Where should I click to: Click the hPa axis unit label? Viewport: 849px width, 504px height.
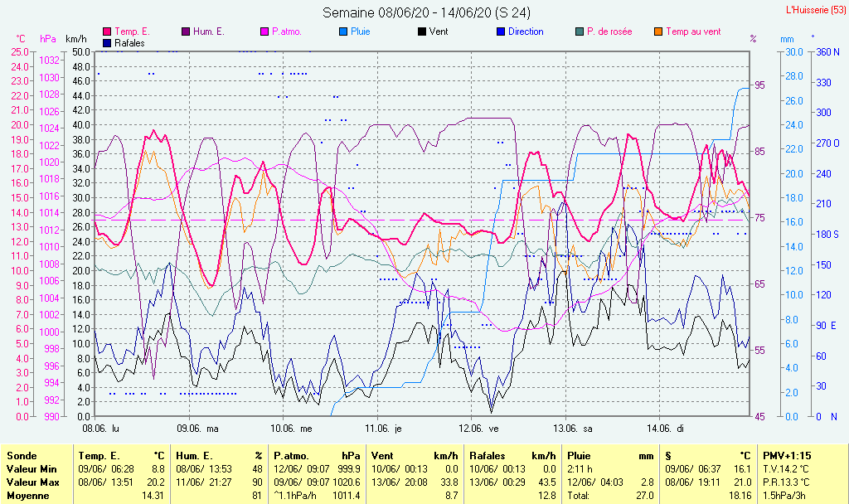(x=48, y=40)
